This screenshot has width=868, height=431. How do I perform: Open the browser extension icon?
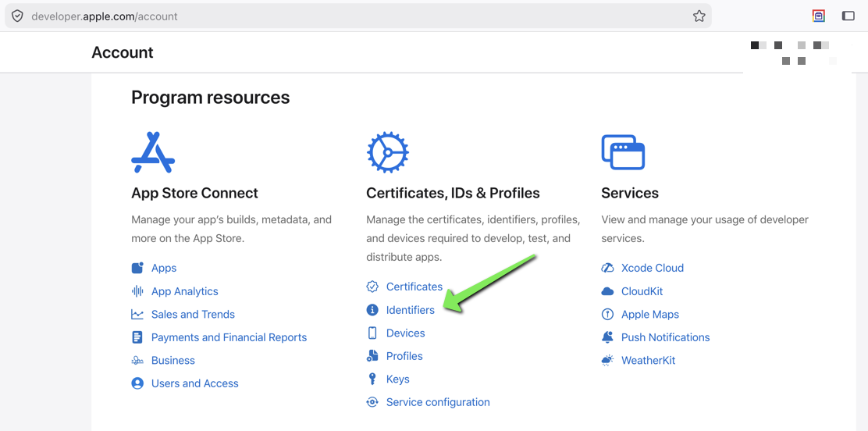[819, 16]
